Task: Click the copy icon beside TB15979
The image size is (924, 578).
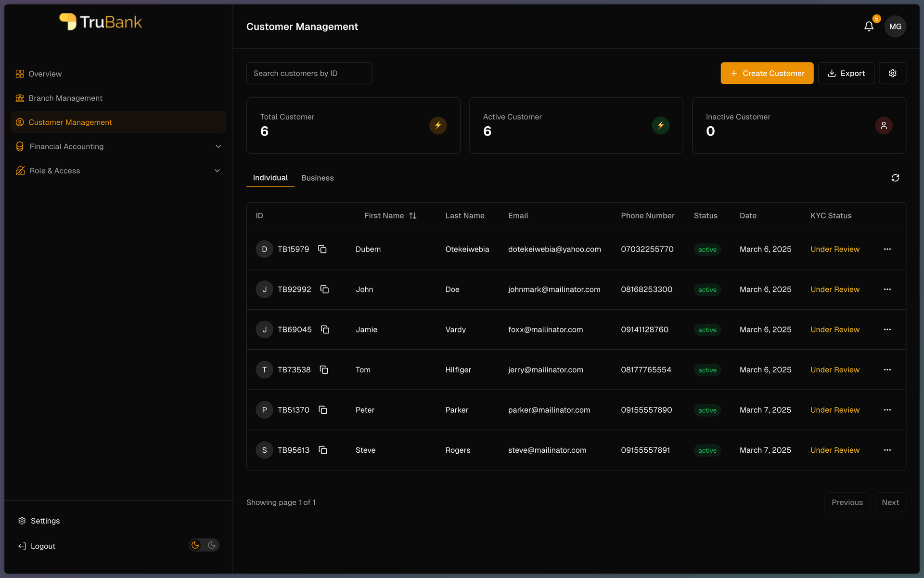Action: 322,249
